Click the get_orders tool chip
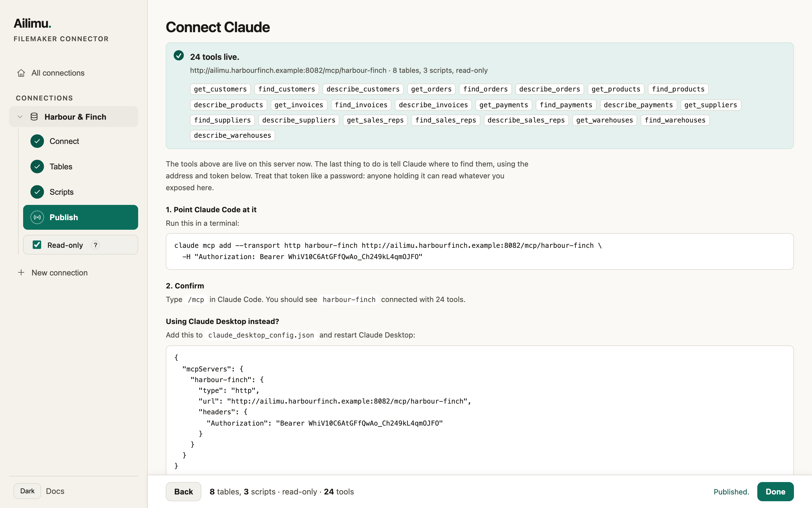The height and width of the screenshot is (508, 812). pos(431,89)
